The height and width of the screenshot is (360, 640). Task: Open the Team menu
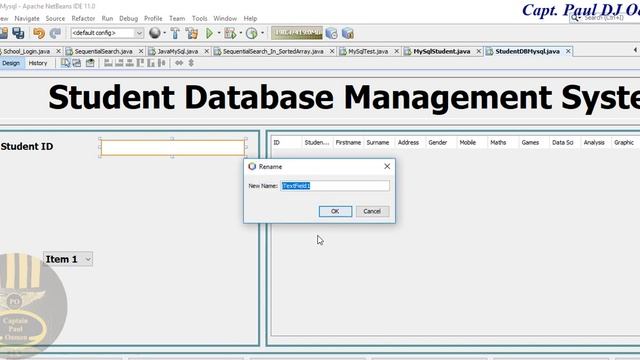177,18
